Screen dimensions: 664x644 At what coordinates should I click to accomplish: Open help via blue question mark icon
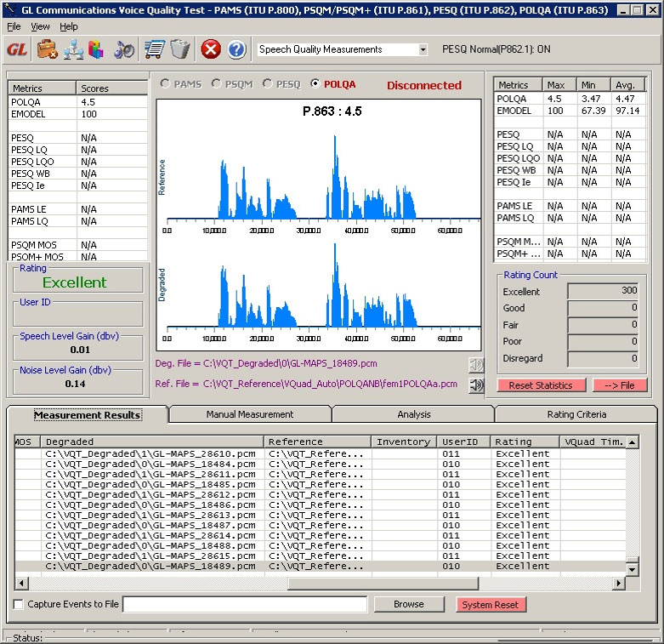[x=236, y=49]
